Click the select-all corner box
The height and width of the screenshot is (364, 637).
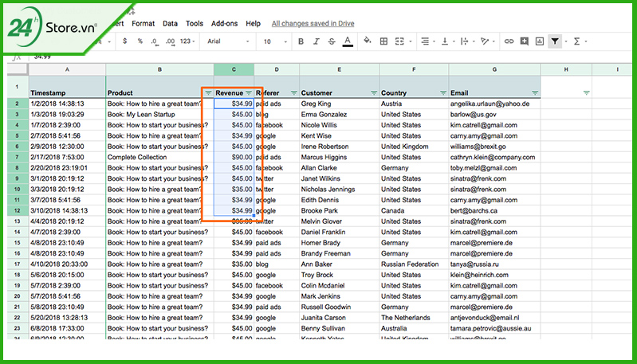tap(18, 69)
